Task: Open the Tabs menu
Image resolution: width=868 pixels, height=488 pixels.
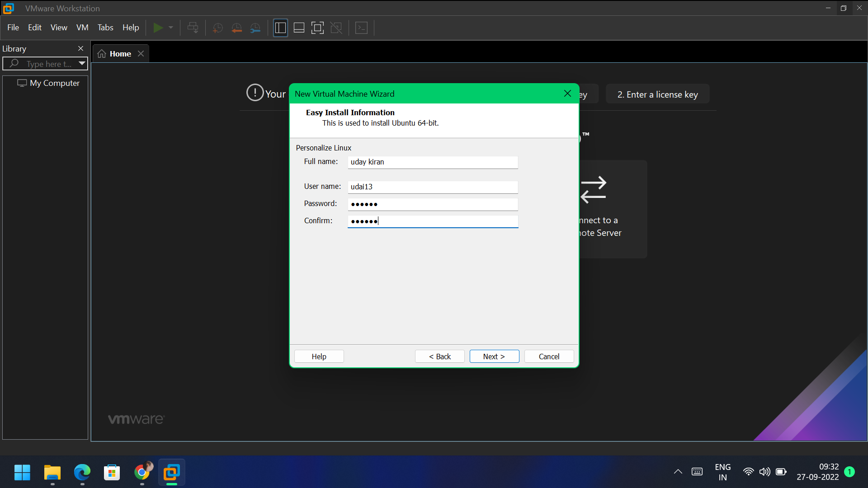Action: (x=105, y=28)
